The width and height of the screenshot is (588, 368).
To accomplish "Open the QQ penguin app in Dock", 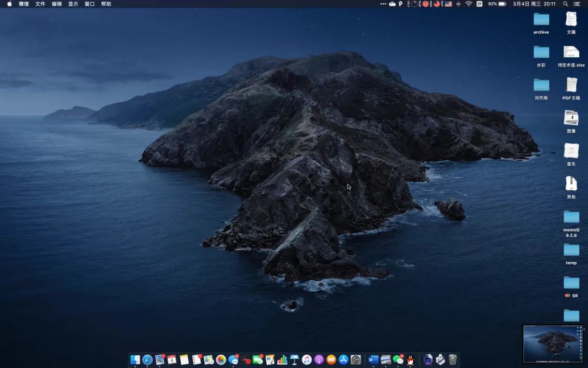I will 411,359.
